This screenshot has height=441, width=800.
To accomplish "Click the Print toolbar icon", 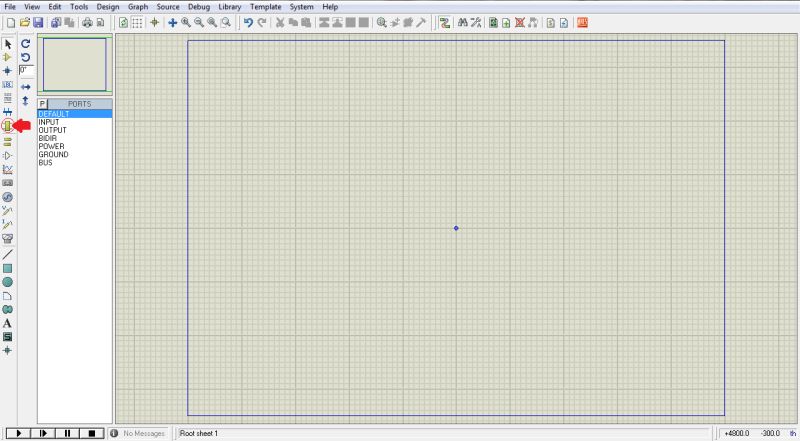I will tap(87, 22).
